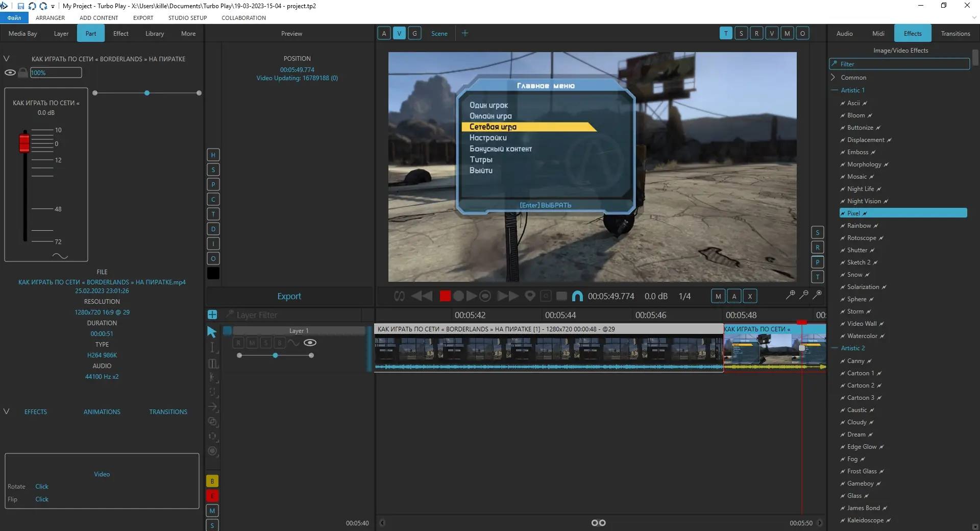The width and height of the screenshot is (980, 531).
Task: Click the part pan slider handle
Action: [x=147, y=93]
